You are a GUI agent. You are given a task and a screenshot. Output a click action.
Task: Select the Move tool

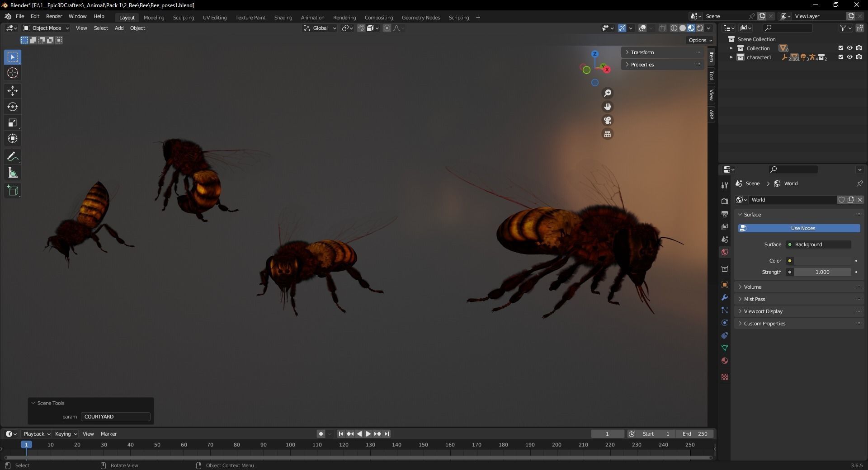(13, 91)
